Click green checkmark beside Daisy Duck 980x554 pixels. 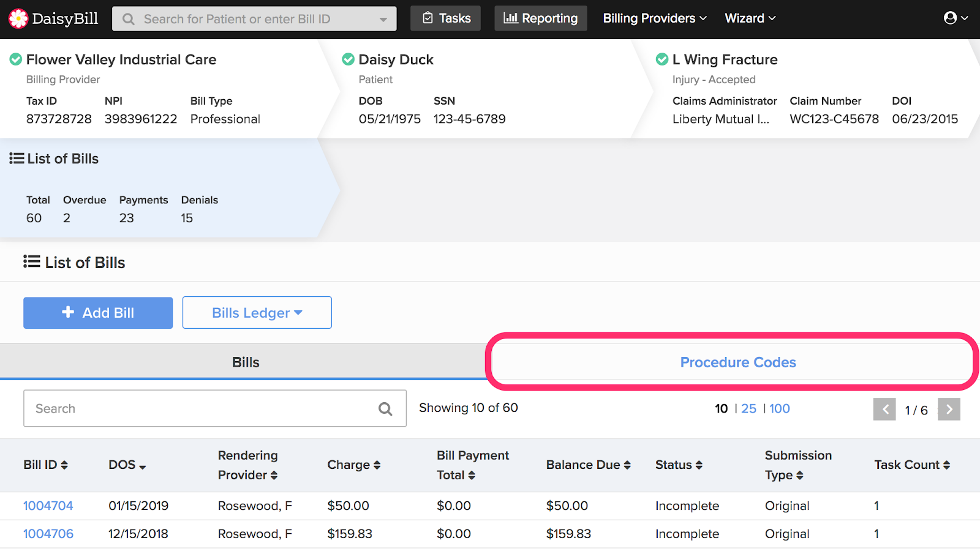[x=348, y=59]
